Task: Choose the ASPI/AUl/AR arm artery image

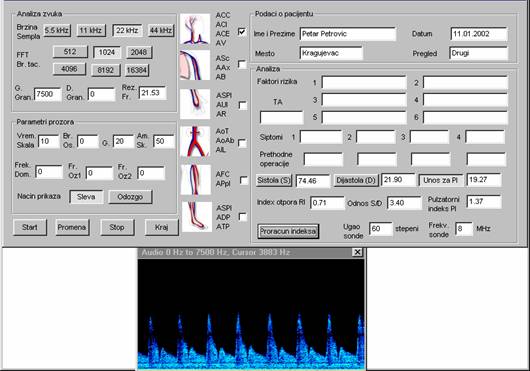Action: [195, 104]
